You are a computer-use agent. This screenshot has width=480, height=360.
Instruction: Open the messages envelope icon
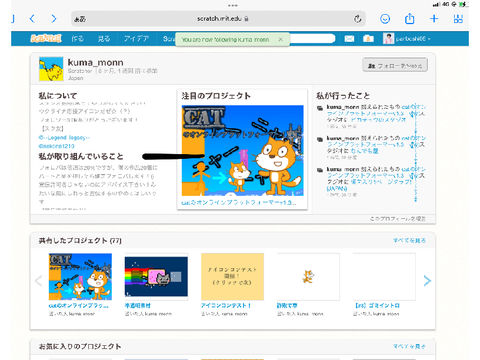tap(349, 39)
